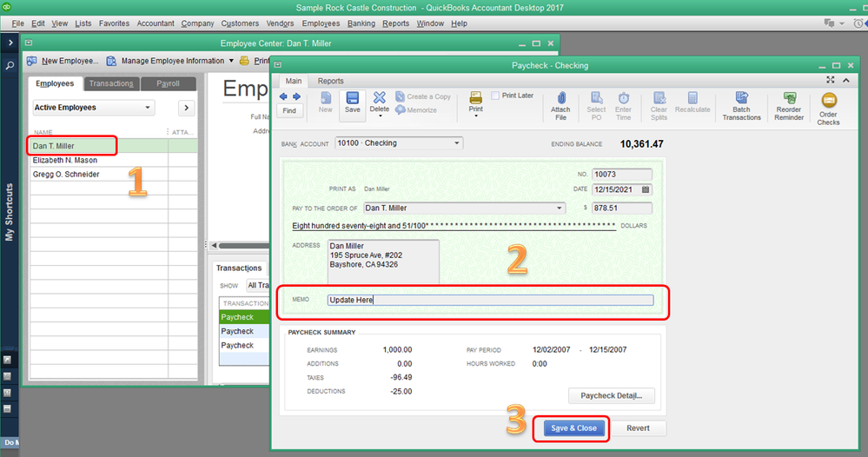Select employee Gregg O. Schneider
This screenshot has height=457, width=868.
click(x=66, y=175)
